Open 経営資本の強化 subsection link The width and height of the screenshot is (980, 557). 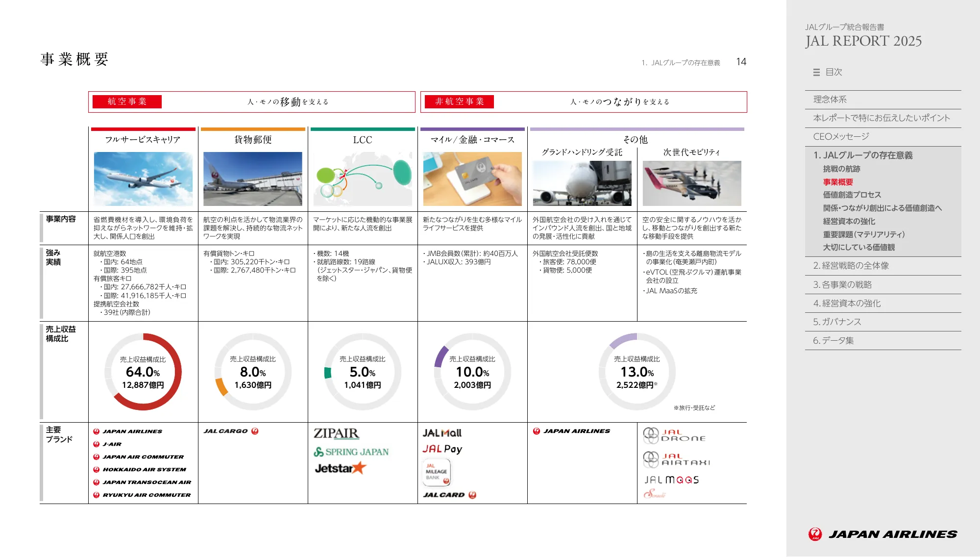click(849, 221)
